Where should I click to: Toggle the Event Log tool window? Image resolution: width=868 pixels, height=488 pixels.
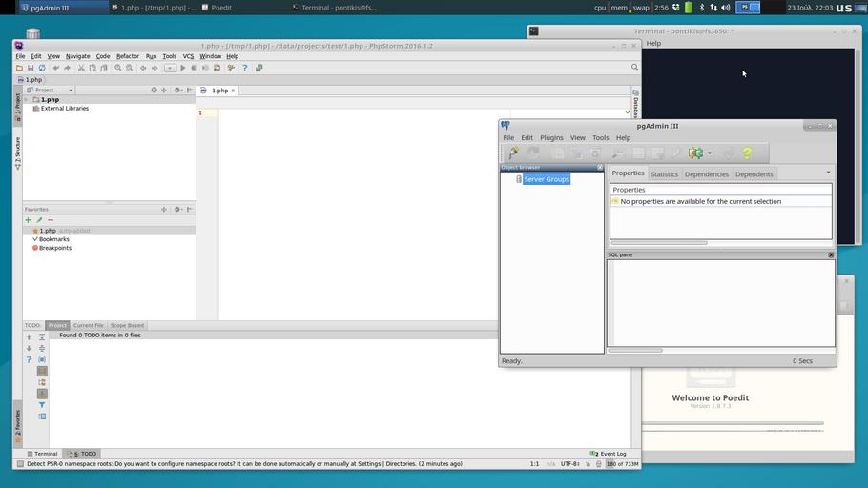(x=609, y=454)
